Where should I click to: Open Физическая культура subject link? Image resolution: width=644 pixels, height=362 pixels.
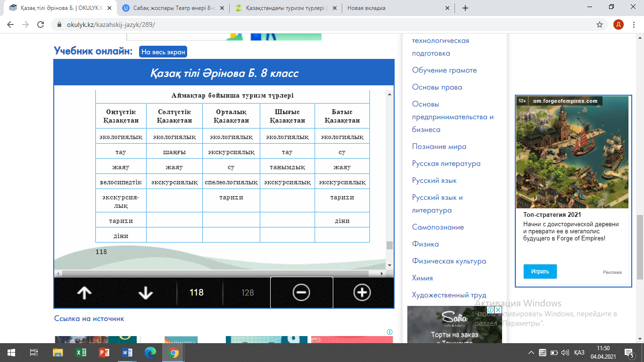click(449, 261)
